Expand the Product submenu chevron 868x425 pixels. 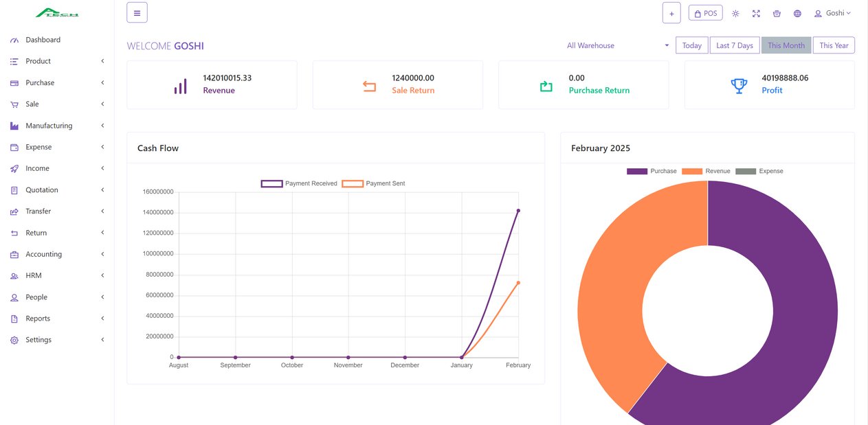[102, 61]
